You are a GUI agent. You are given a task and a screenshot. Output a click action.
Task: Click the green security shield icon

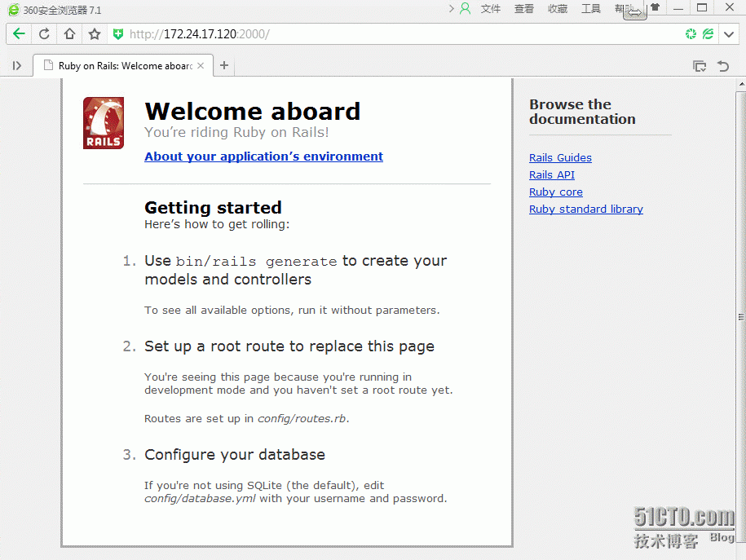[118, 33]
